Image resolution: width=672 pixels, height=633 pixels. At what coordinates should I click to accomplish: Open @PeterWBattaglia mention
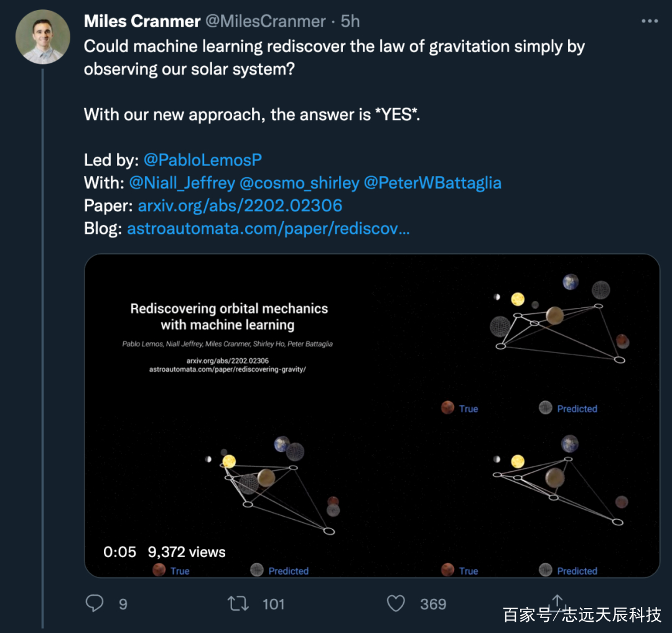pos(432,183)
